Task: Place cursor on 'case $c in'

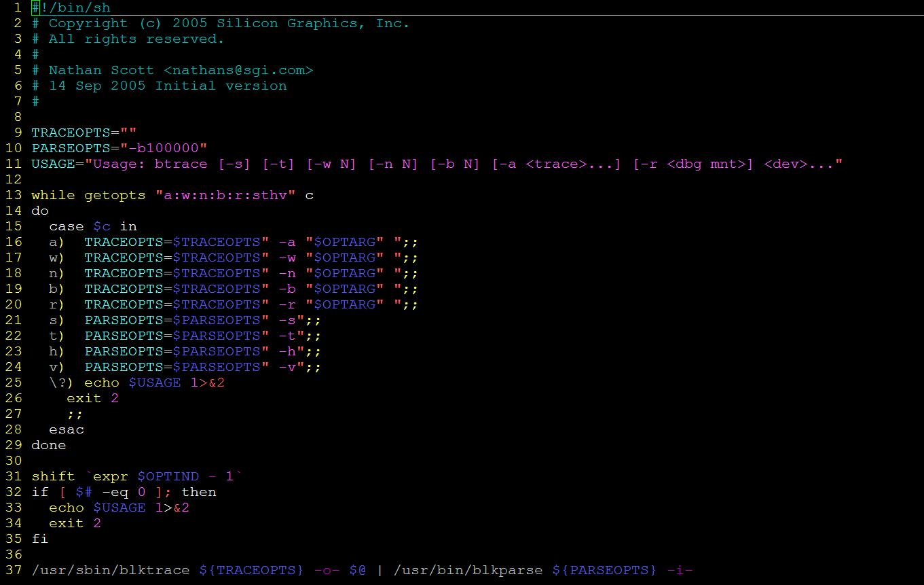Action: point(93,226)
